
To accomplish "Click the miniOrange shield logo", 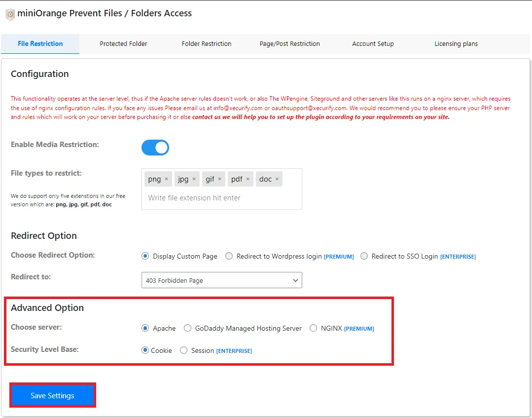I will [x=10, y=13].
